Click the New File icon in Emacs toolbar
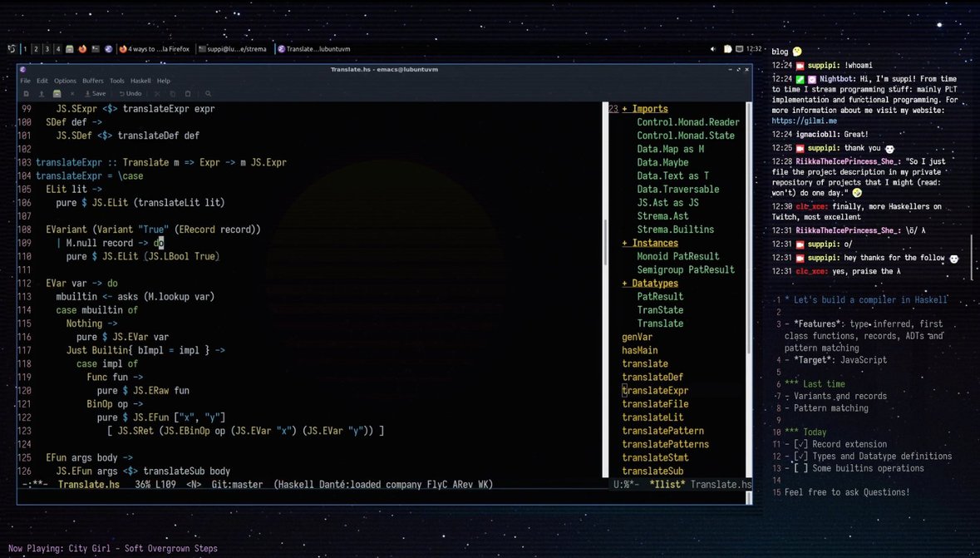Viewport: 980px width, 558px height. tap(26, 94)
